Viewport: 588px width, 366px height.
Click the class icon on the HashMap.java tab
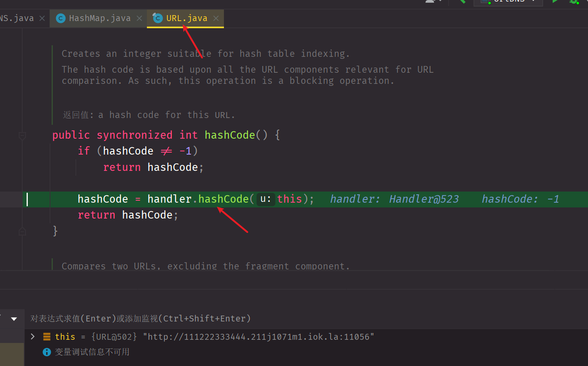(60, 18)
